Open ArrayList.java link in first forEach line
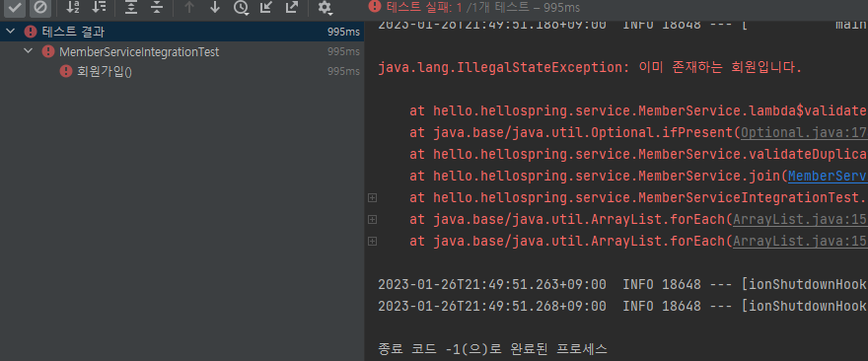This screenshot has width=868, height=361. [801, 219]
